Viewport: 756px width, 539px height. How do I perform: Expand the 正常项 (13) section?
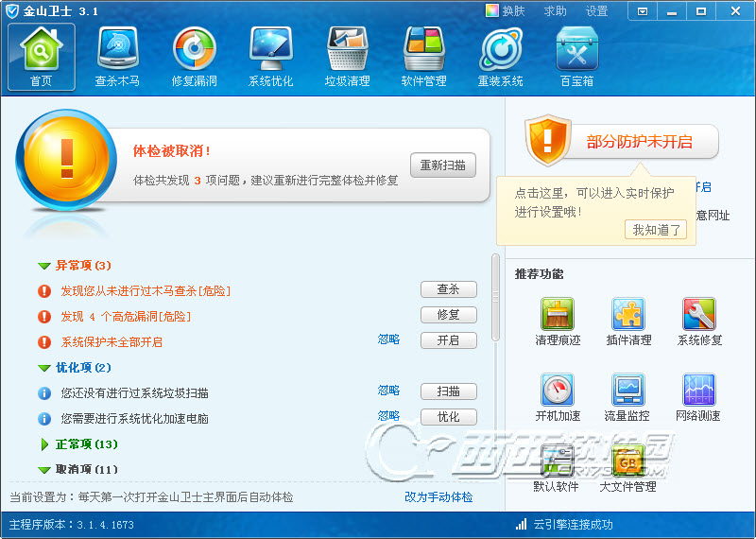pyautogui.click(x=44, y=444)
